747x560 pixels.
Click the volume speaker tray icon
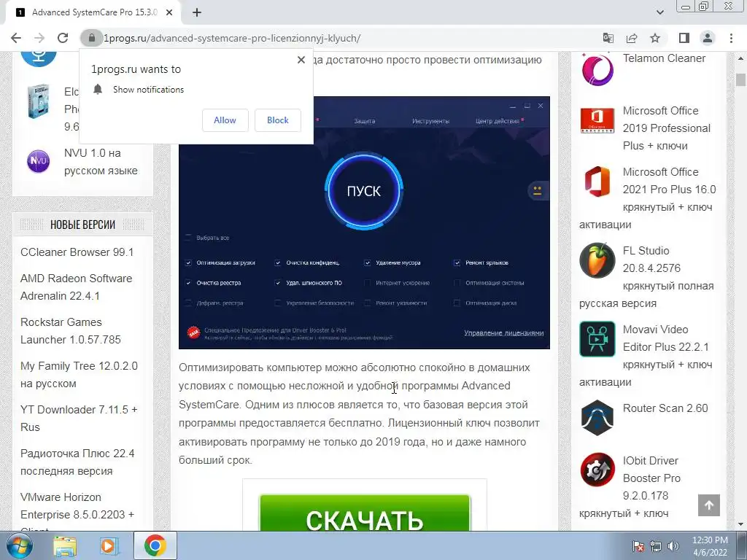[x=673, y=546]
